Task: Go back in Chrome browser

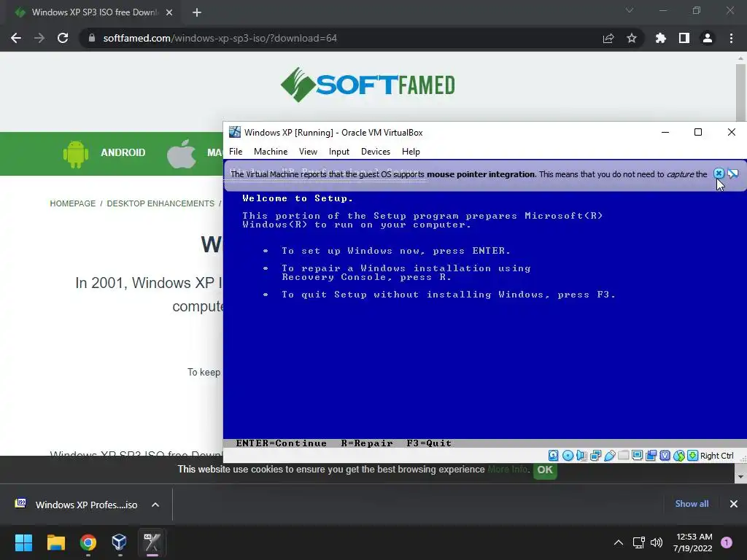Action: point(16,38)
